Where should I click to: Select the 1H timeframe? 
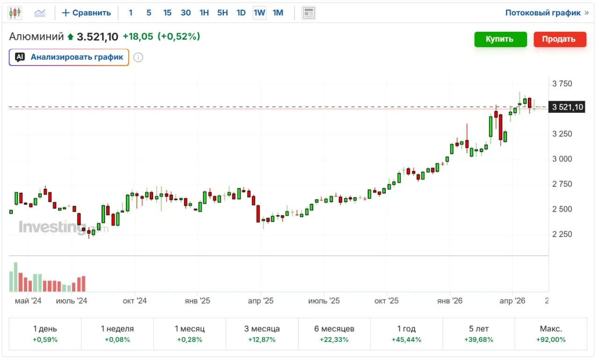204,13
